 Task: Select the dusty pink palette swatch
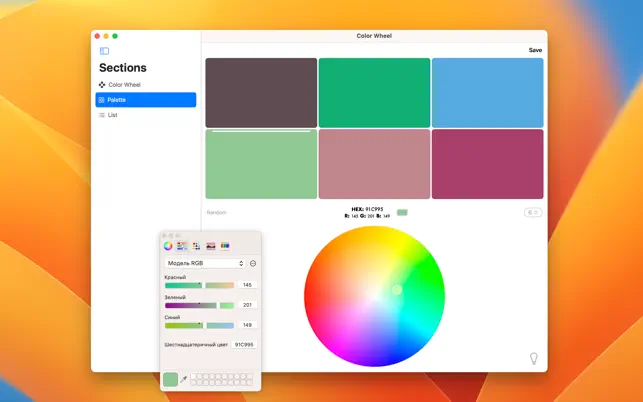(x=374, y=164)
